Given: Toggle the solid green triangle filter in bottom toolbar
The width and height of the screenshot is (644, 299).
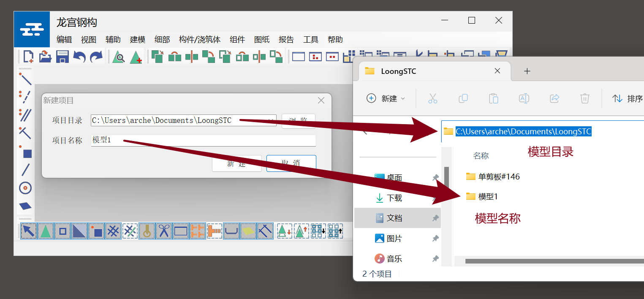Looking at the screenshot, I should click(46, 231).
